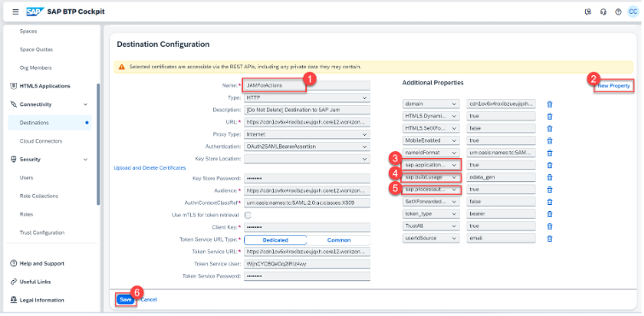Open Destinations in sidebar
The height and width of the screenshot is (316, 644).
(49, 123)
